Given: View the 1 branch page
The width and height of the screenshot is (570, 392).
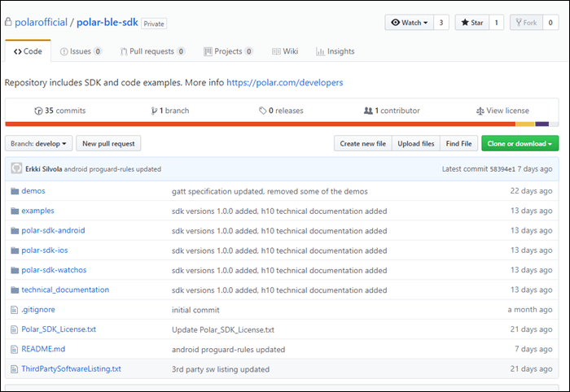Looking at the screenshot, I should pos(170,111).
